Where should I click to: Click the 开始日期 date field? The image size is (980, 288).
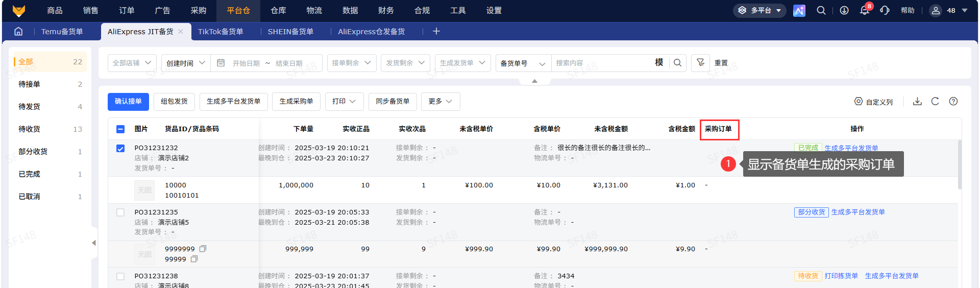pos(246,63)
